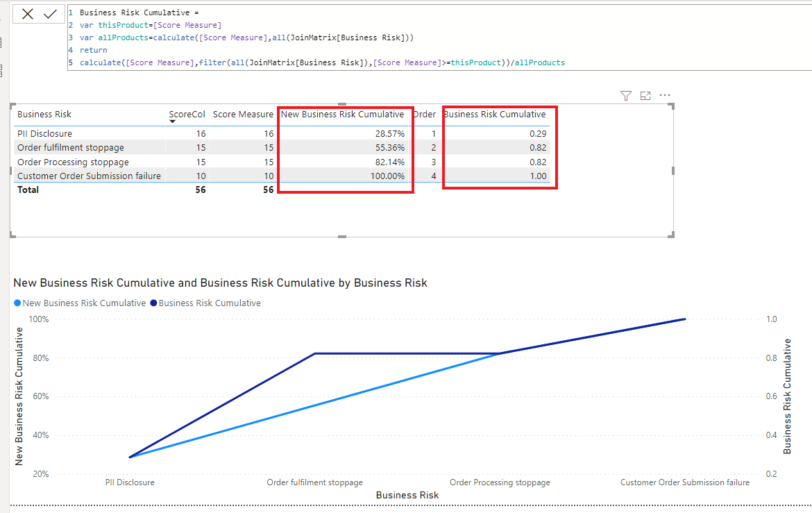
Task: Click Customer Order Submission failure axis label
Action: [684, 482]
